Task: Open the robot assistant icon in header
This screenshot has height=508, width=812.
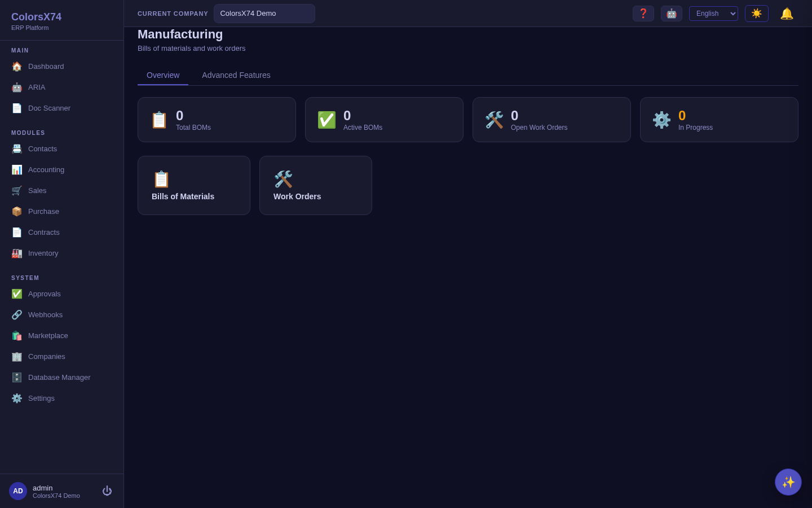Action: [672, 14]
